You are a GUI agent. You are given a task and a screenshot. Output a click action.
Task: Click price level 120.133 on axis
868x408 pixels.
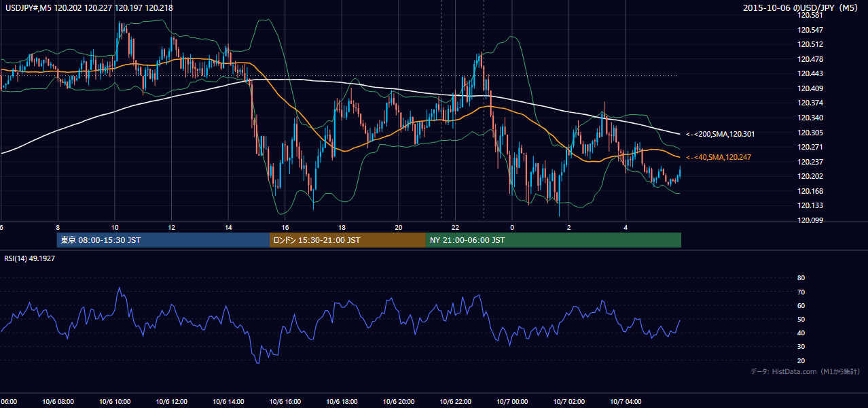[x=811, y=205]
